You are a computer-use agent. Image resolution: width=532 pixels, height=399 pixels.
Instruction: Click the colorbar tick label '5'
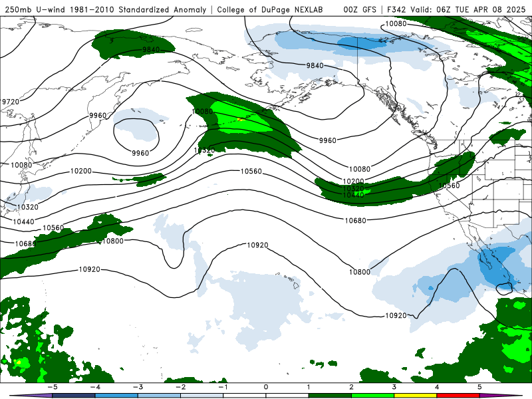[x=479, y=387]
